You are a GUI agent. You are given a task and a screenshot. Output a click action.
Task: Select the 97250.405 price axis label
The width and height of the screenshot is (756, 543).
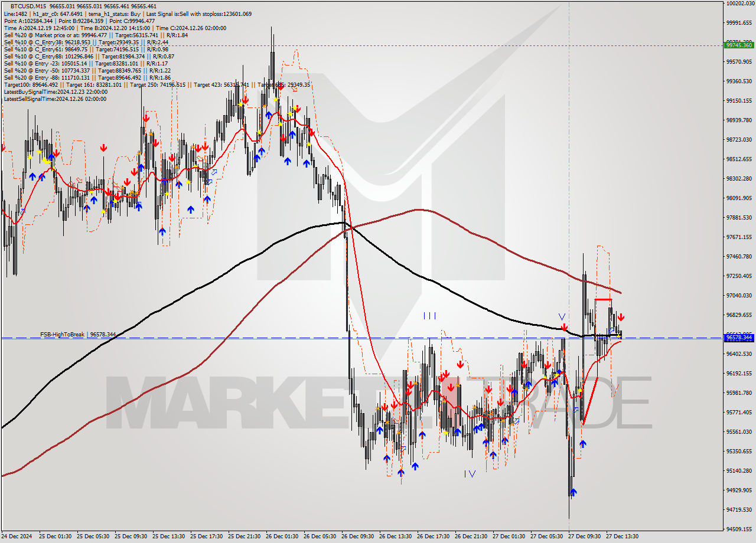click(741, 276)
